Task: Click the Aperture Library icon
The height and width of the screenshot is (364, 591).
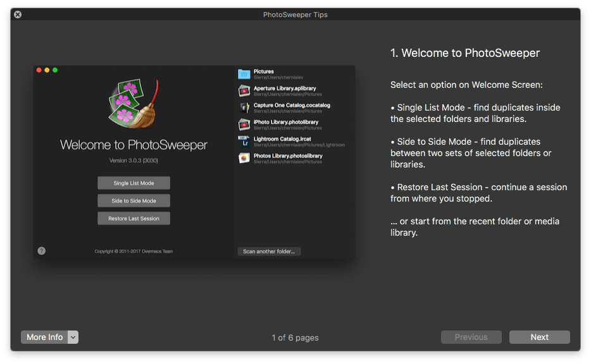Action: (244, 91)
